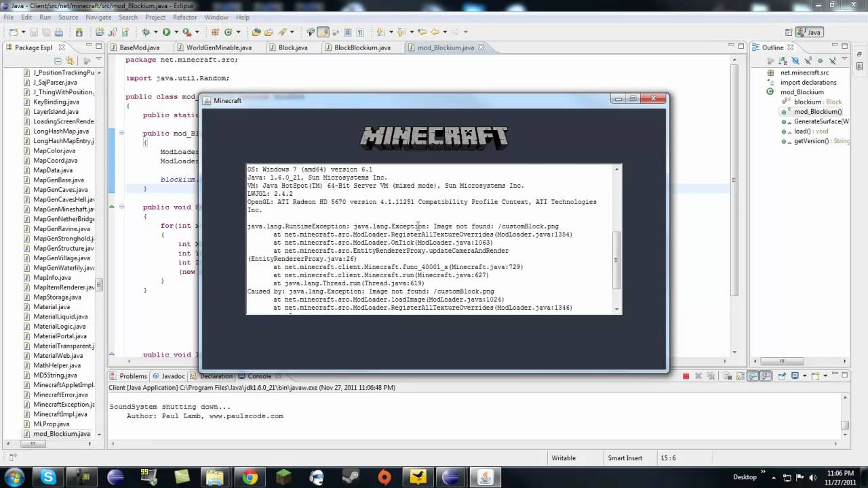Click the Save icon in toolbar
This screenshot has height=488, width=868.
coord(34,32)
